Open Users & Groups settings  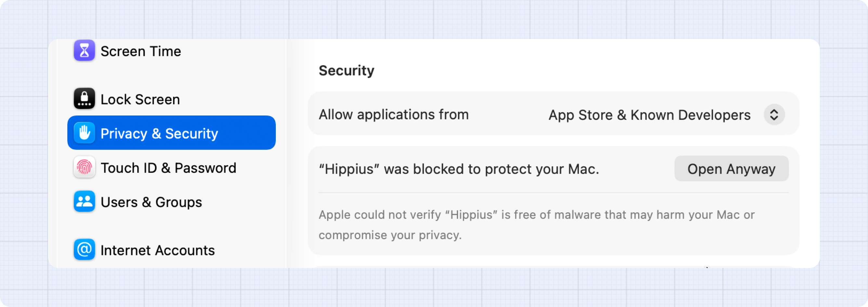pos(151,202)
